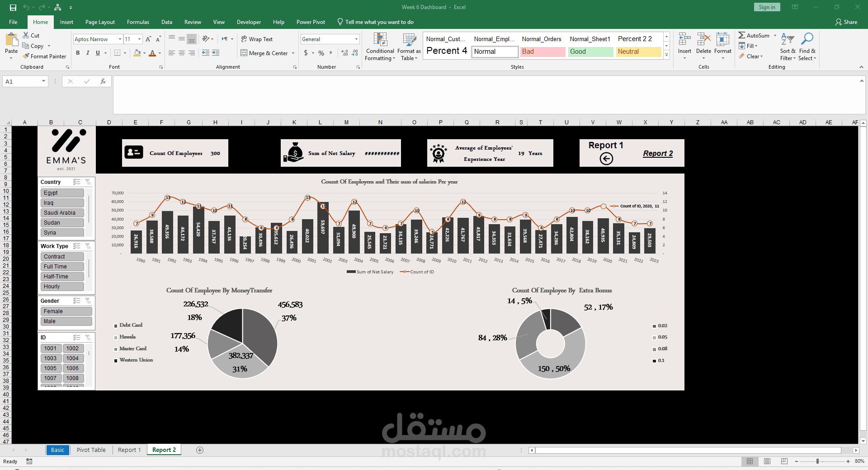Viewport: 868px width, 470px height.
Task: Open Sort & Filter options
Action: (787, 47)
